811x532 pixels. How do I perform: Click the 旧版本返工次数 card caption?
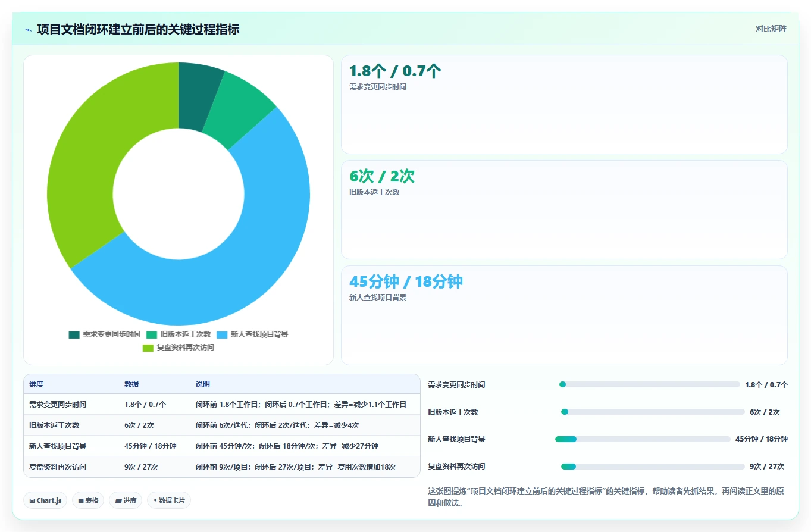pos(374,192)
